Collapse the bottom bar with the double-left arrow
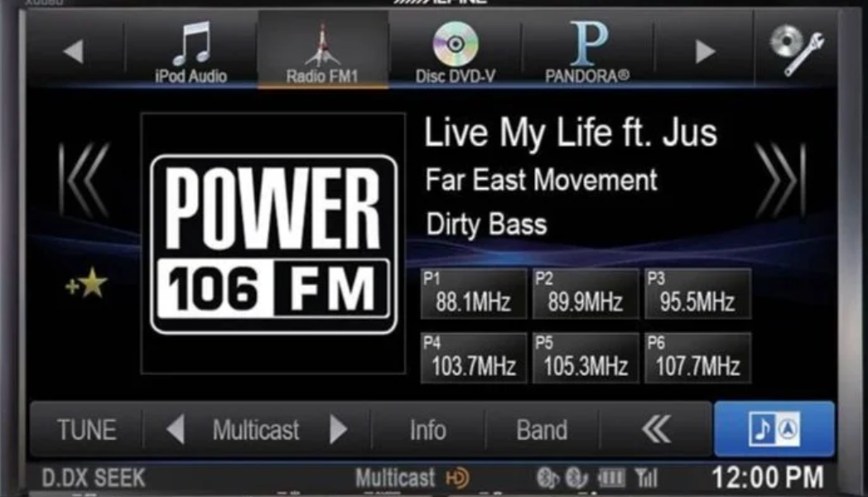Screen dimensions: 868x497 (656, 430)
